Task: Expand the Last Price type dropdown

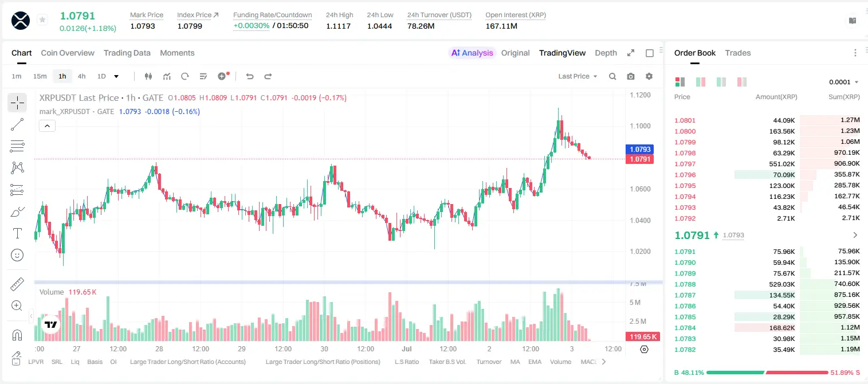Action: point(578,76)
